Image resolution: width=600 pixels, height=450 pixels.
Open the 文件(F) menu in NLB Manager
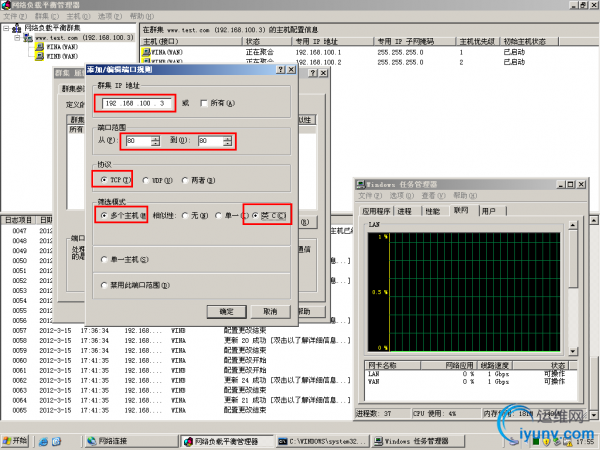15,16
